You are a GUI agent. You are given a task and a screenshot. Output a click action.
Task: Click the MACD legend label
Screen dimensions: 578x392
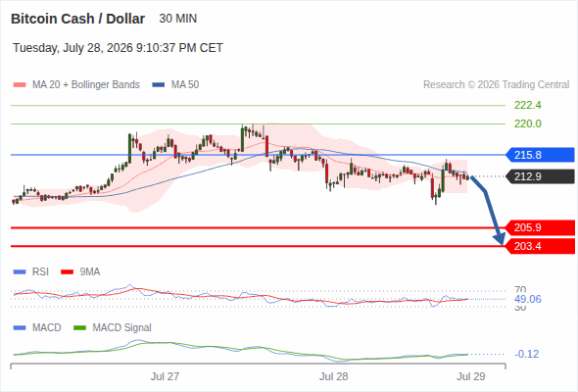pos(47,328)
